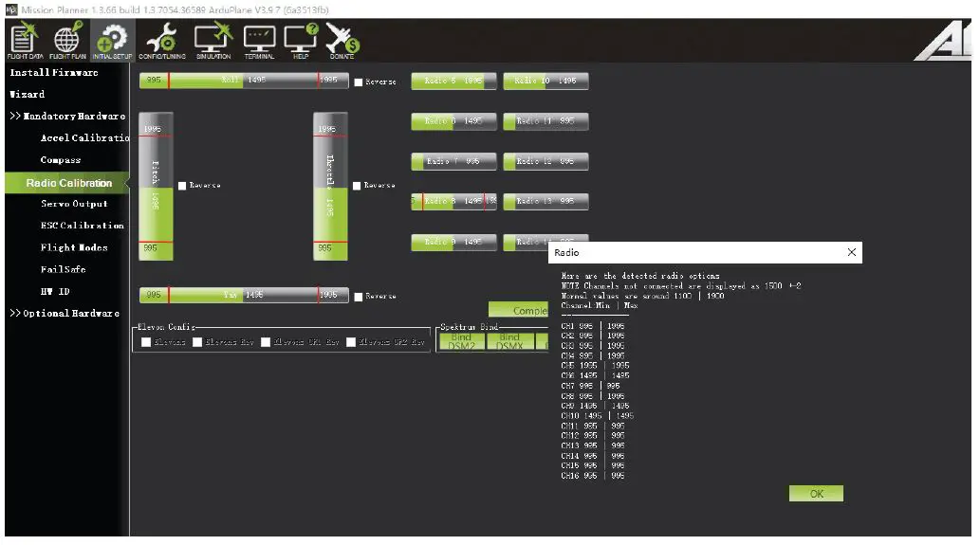
Task: Click the CH1 row in Radio dialog
Action: (x=593, y=326)
